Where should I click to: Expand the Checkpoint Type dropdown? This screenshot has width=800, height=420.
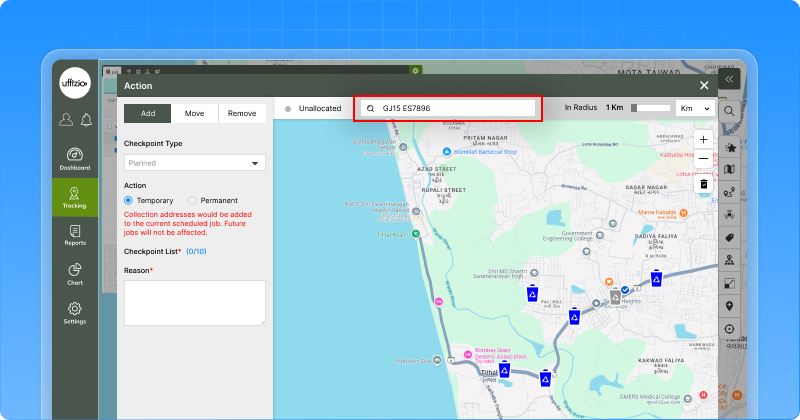(x=194, y=163)
